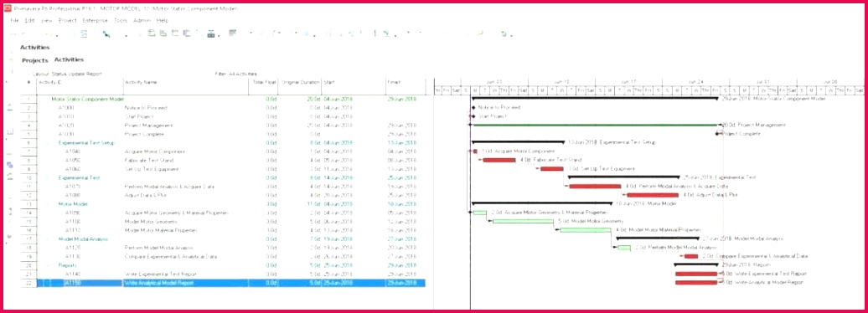
Task: Collapse the Motor Model group
Action: 48,204
